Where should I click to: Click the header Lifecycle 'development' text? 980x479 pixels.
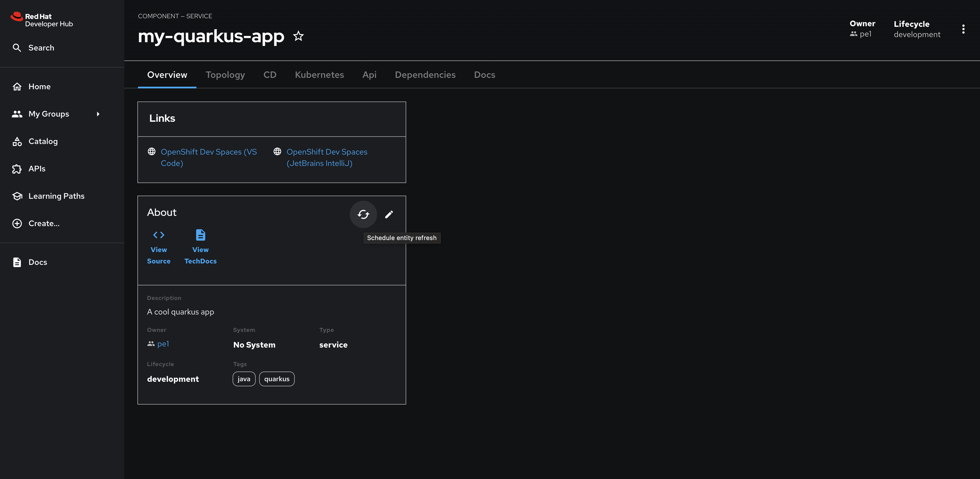[x=917, y=34]
